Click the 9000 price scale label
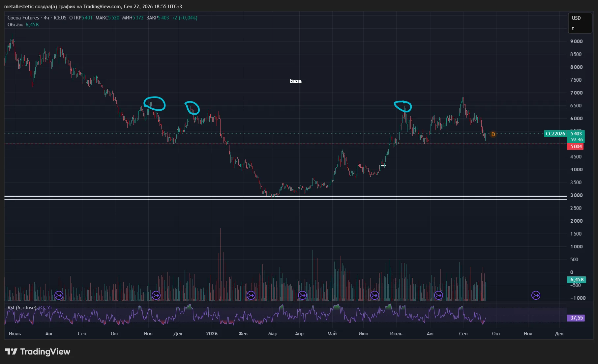Image resolution: width=598 pixels, height=364 pixels. coord(577,42)
